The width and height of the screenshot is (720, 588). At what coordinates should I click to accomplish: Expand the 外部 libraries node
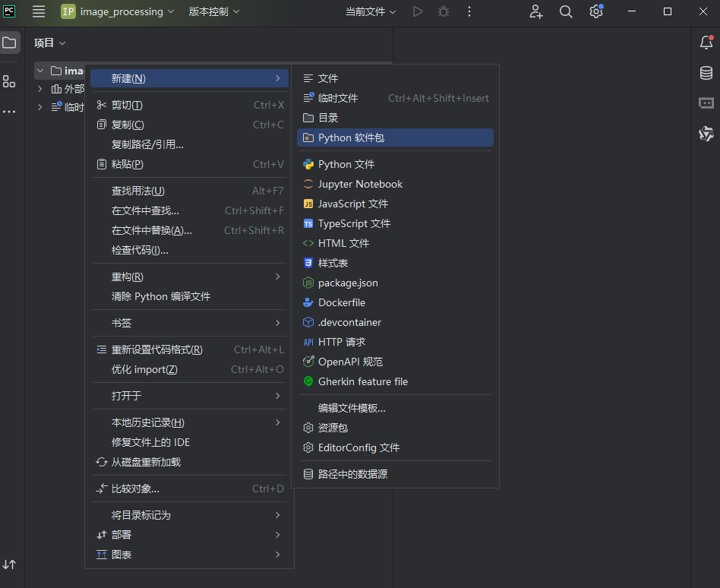point(40,89)
